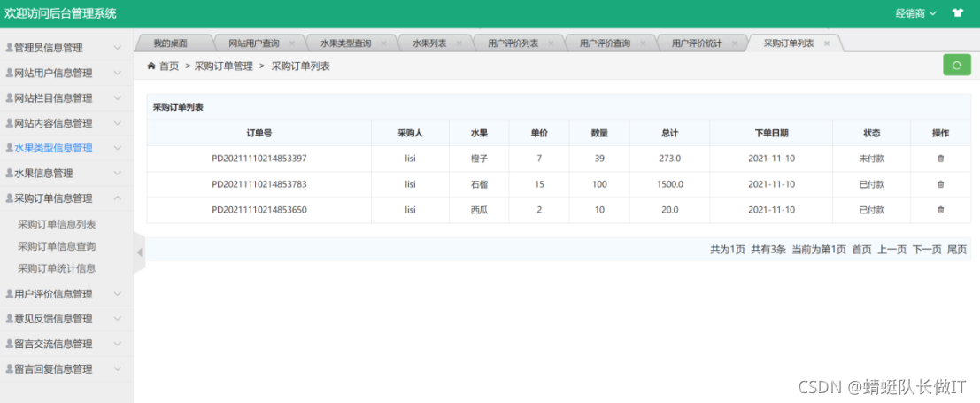The width and height of the screenshot is (980, 403).
Task: Open 采购订单统计信息 in the sidebar
Action: 57,268
